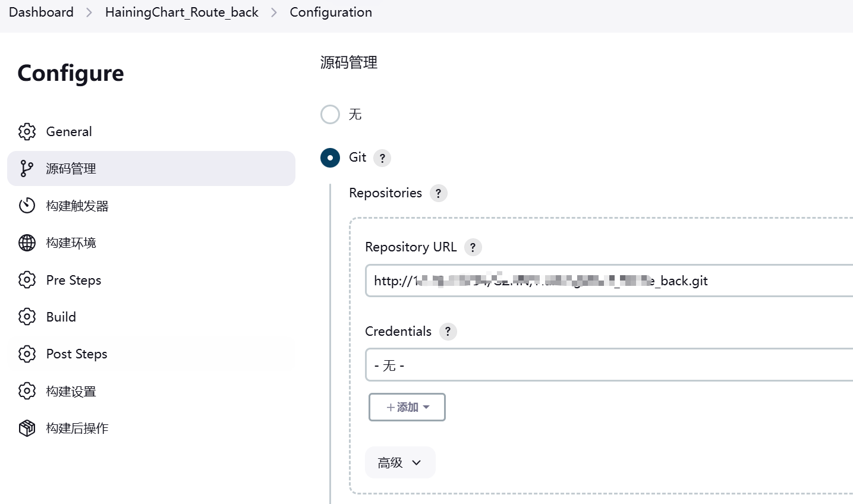Open help for Repositories
The image size is (853, 504).
pyautogui.click(x=438, y=193)
